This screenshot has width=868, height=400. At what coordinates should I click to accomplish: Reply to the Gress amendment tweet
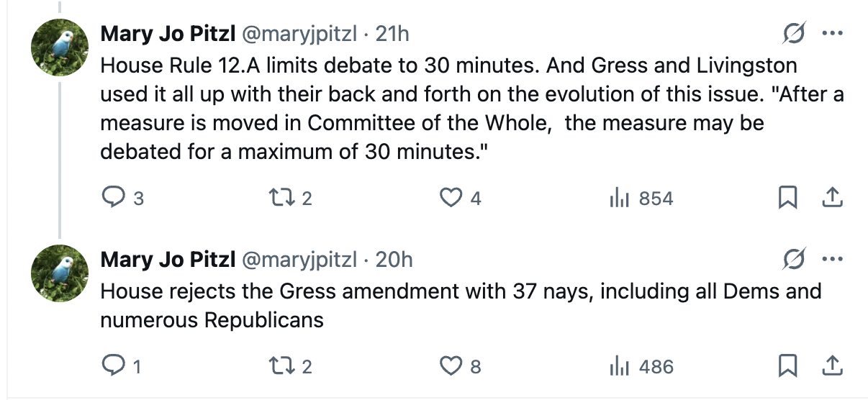coord(113,367)
